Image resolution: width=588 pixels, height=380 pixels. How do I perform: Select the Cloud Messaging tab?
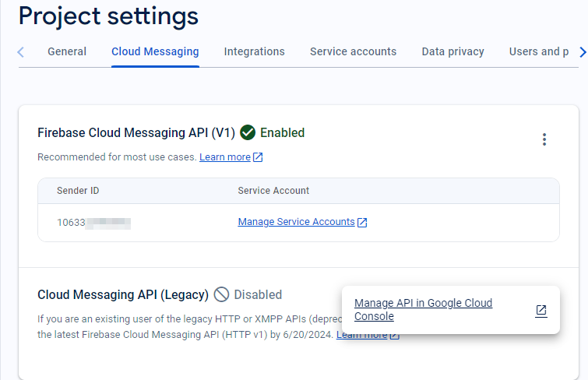coord(155,51)
